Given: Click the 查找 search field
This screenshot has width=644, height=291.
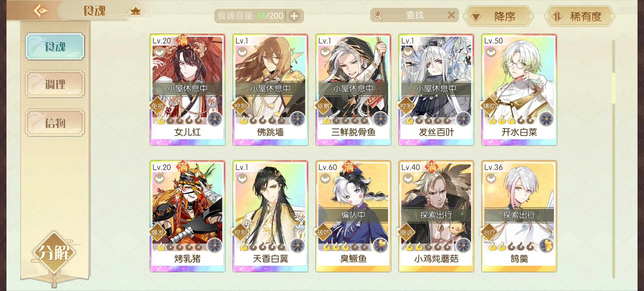Looking at the screenshot, I should (x=415, y=15).
